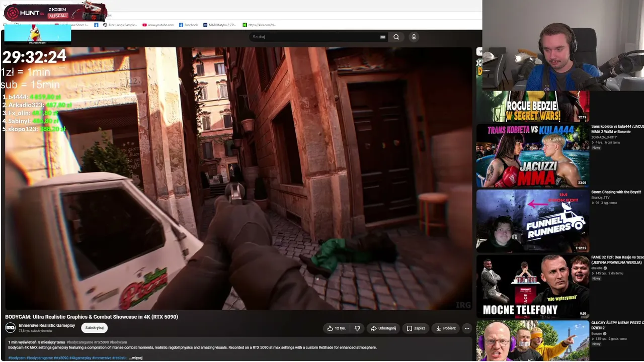Open the kick.com bookmark
Screen dimensions: 644x362
259,25
